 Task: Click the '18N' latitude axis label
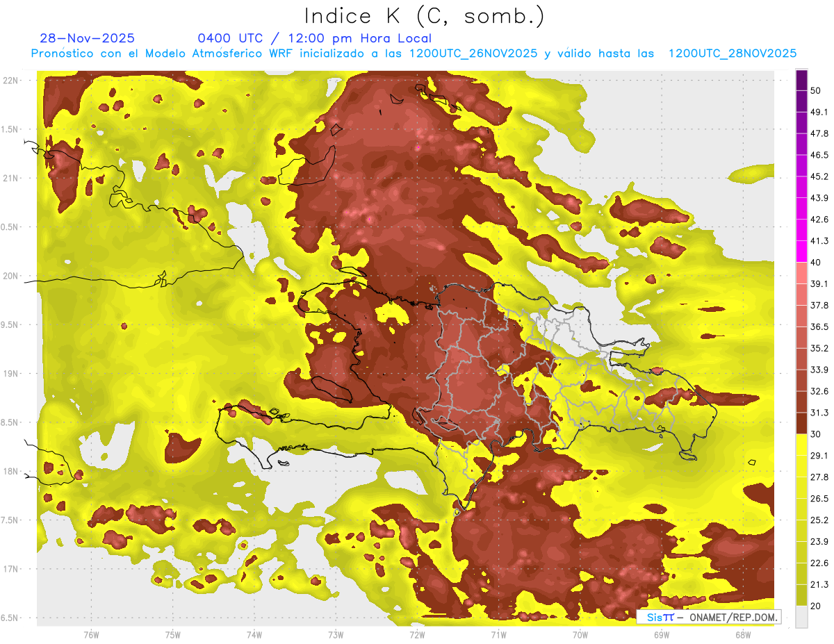pyautogui.click(x=10, y=471)
